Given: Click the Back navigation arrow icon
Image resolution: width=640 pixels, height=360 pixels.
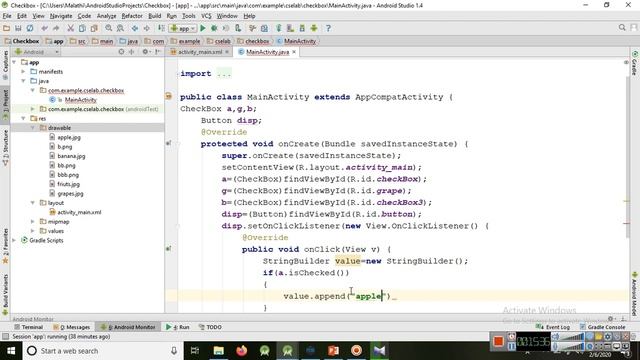Looking at the screenshot, I should (135, 28).
